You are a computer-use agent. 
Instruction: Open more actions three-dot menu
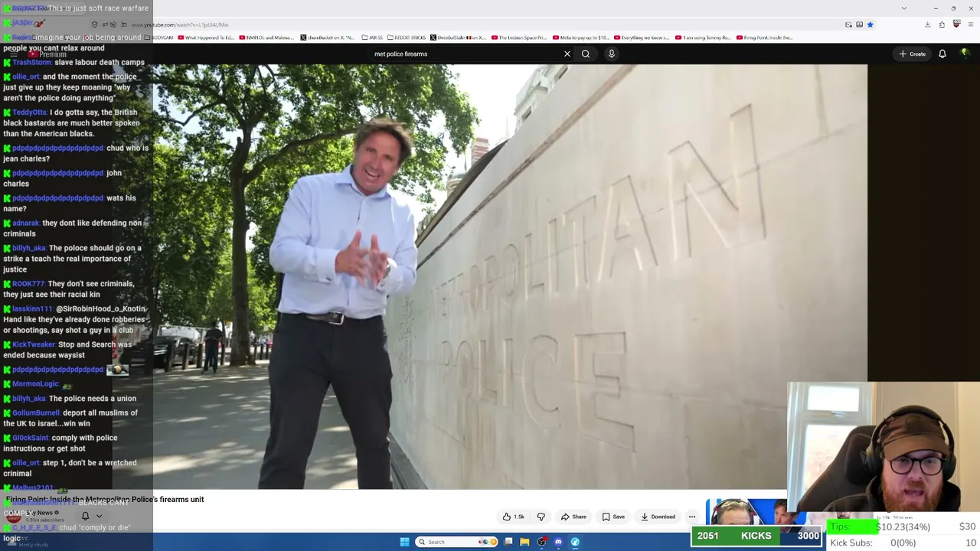692,517
